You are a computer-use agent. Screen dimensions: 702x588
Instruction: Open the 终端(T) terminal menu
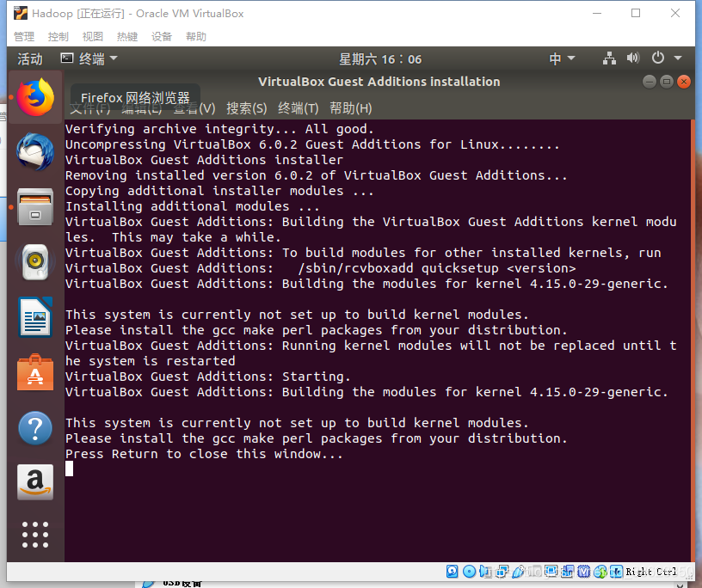coord(299,108)
